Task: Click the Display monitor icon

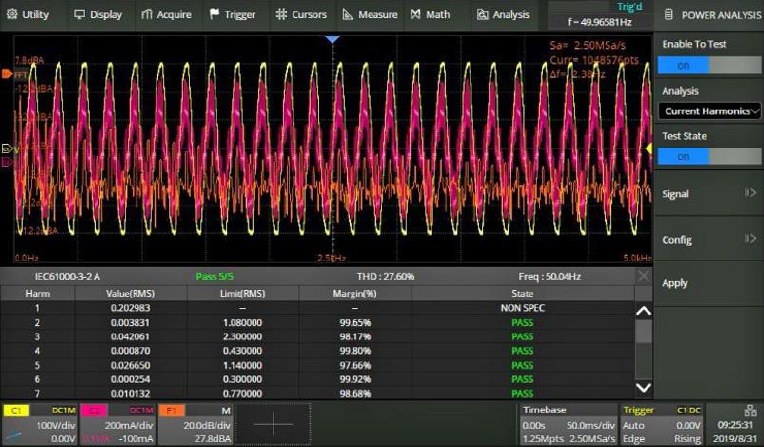Action: (79, 14)
